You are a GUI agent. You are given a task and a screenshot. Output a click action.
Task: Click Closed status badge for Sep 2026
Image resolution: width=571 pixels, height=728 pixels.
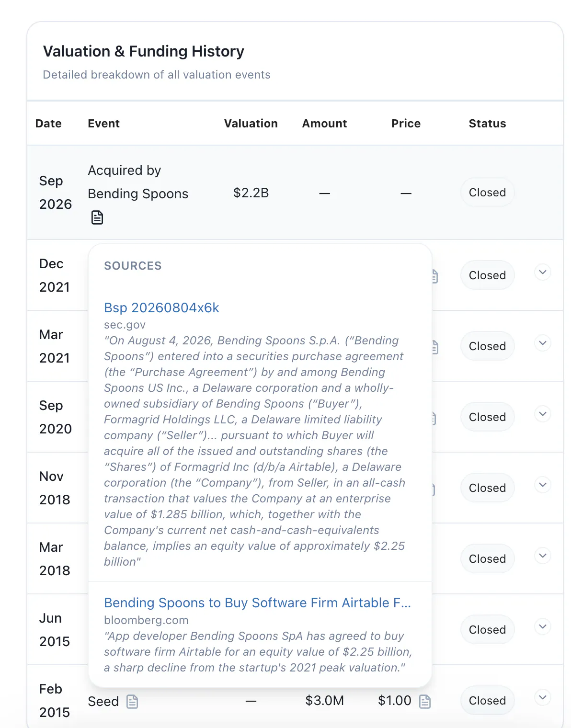click(487, 193)
